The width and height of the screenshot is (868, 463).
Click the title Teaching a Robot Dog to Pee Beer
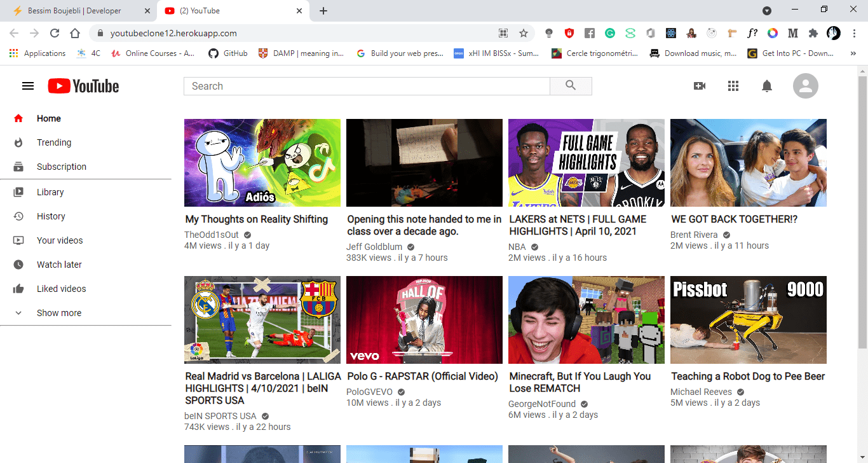[x=748, y=377]
